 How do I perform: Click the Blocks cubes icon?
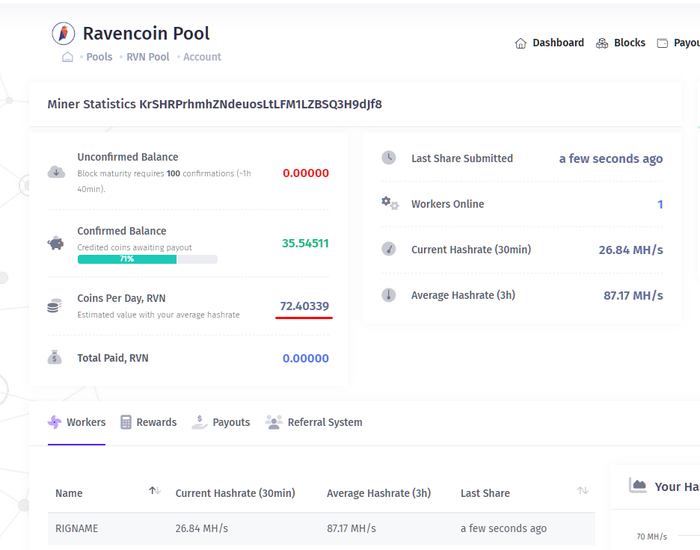tap(602, 43)
